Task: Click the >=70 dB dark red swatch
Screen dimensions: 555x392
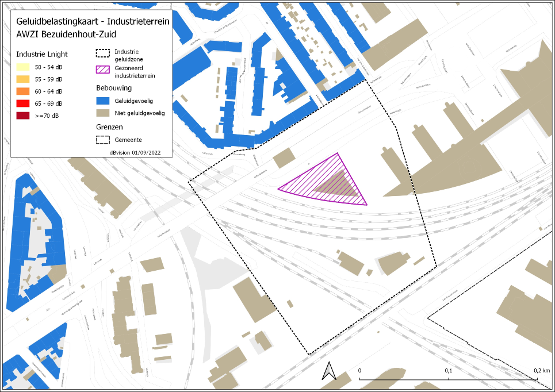Action: [22, 116]
